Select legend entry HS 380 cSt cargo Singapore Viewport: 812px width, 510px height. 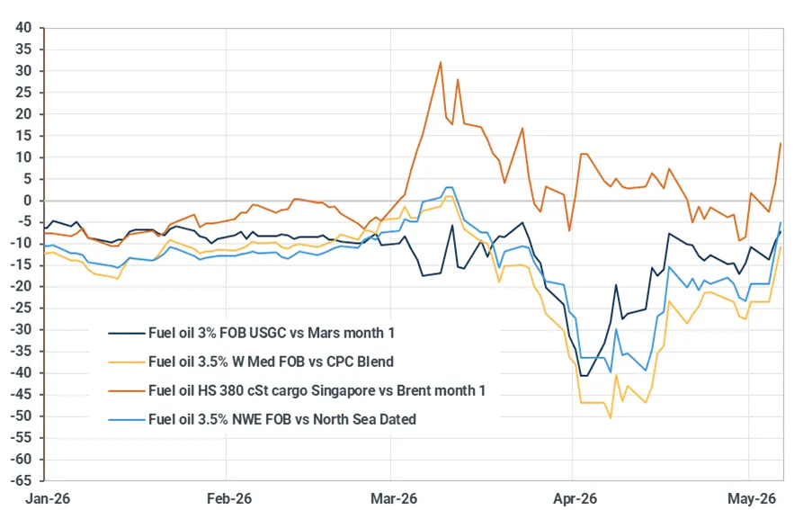(x=317, y=390)
